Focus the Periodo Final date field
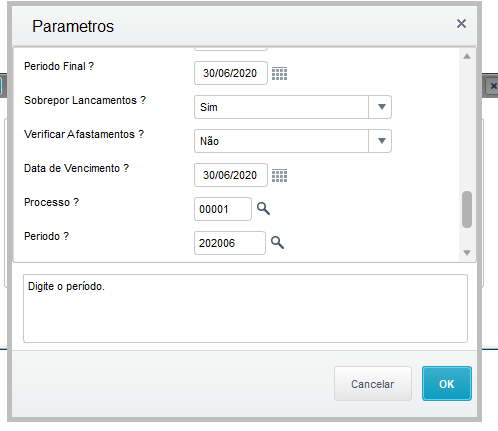The width and height of the screenshot is (498, 431). [231, 73]
